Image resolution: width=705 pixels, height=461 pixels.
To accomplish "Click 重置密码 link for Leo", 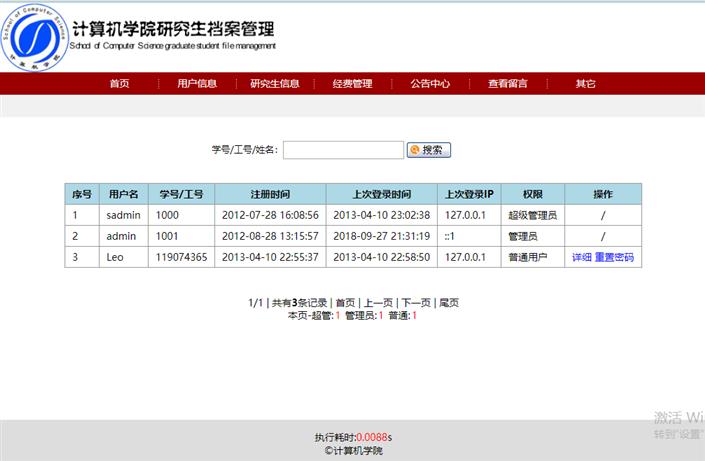I will tap(614, 258).
